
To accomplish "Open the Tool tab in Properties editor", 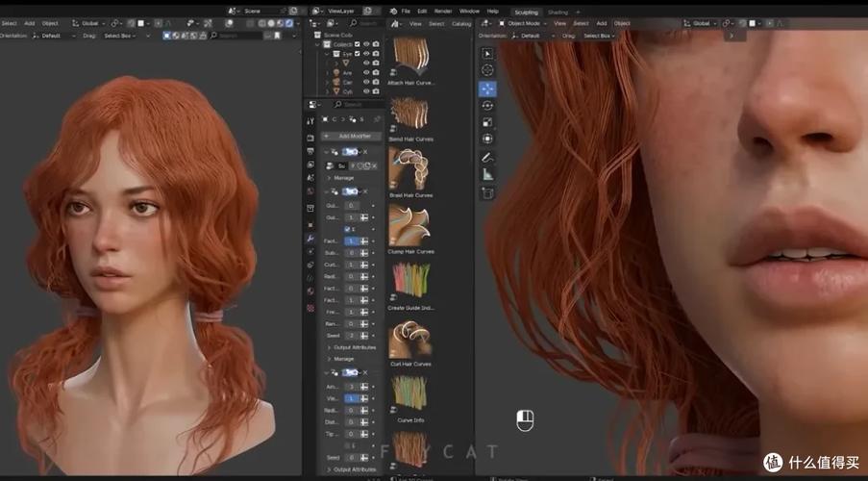I will tap(310, 121).
